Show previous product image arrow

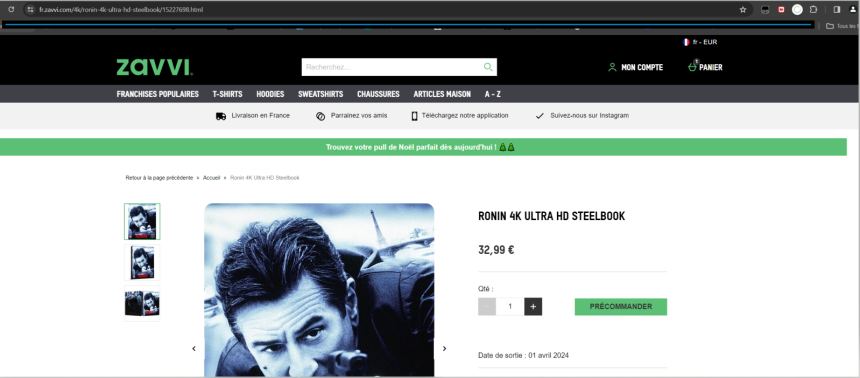pyautogui.click(x=194, y=348)
